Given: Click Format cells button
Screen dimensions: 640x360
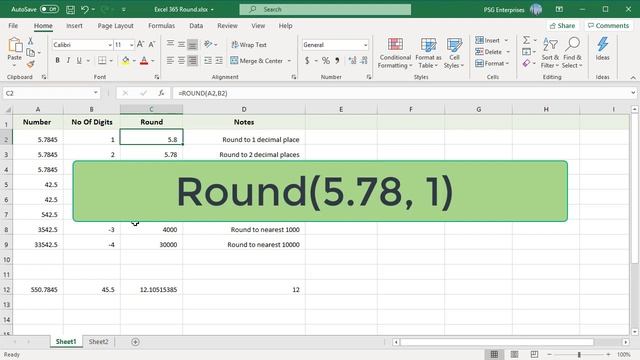Looking at the screenshot, I should coord(493,63).
